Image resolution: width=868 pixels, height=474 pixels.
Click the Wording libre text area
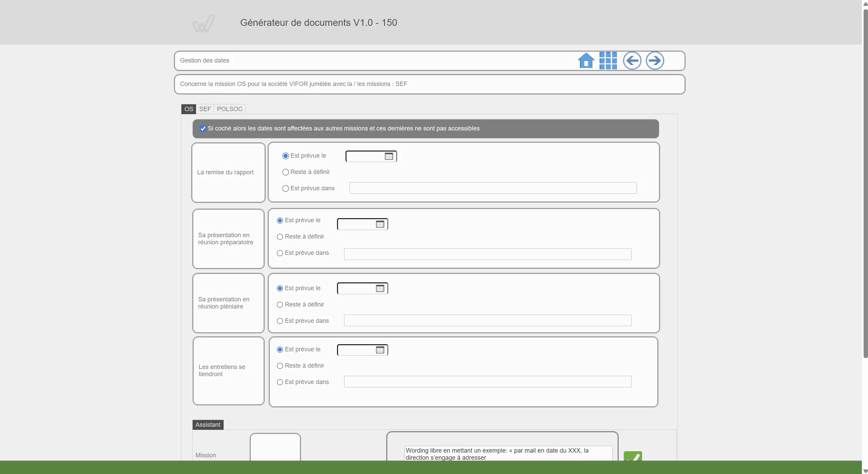pyautogui.click(x=508, y=454)
